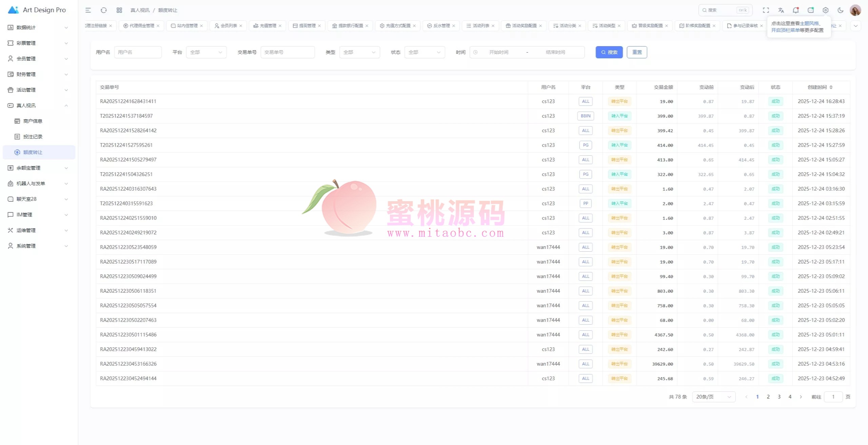Open the 状态 filter dropdown
Image resolution: width=868 pixels, height=445 pixels.
pyautogui.click(x=425, y=52)
